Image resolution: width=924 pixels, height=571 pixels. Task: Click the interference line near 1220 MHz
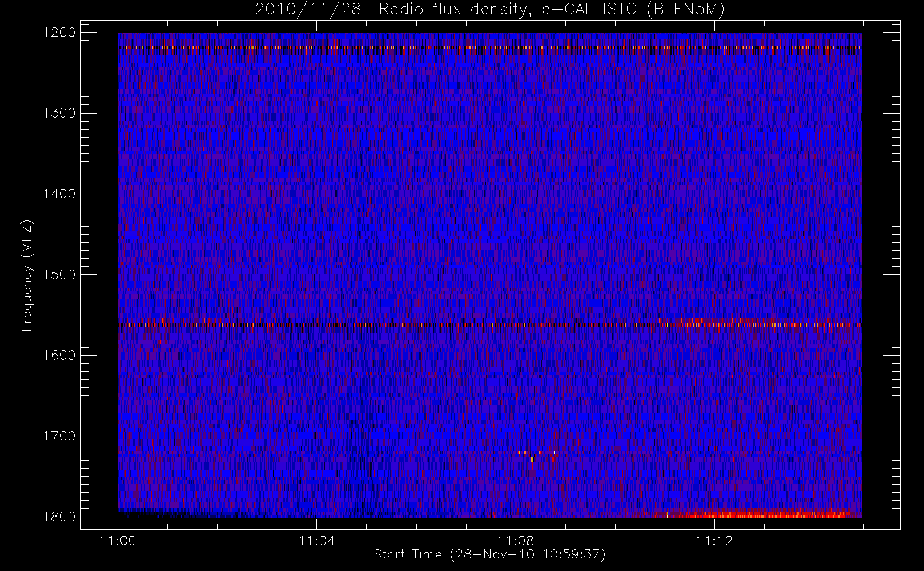pos(490,47)
